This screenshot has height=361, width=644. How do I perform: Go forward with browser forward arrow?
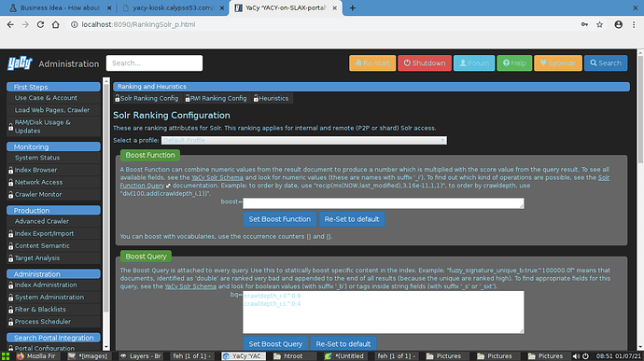click(25, 24)
